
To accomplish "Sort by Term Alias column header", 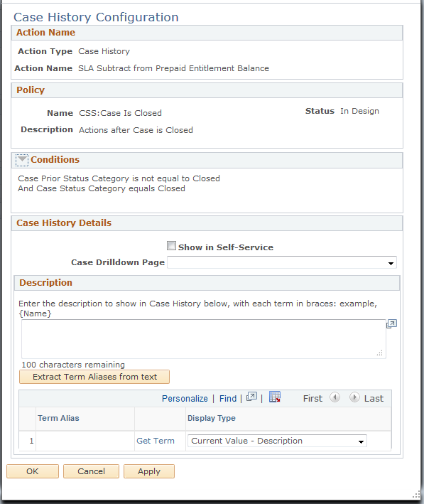I will pos(58,418).
